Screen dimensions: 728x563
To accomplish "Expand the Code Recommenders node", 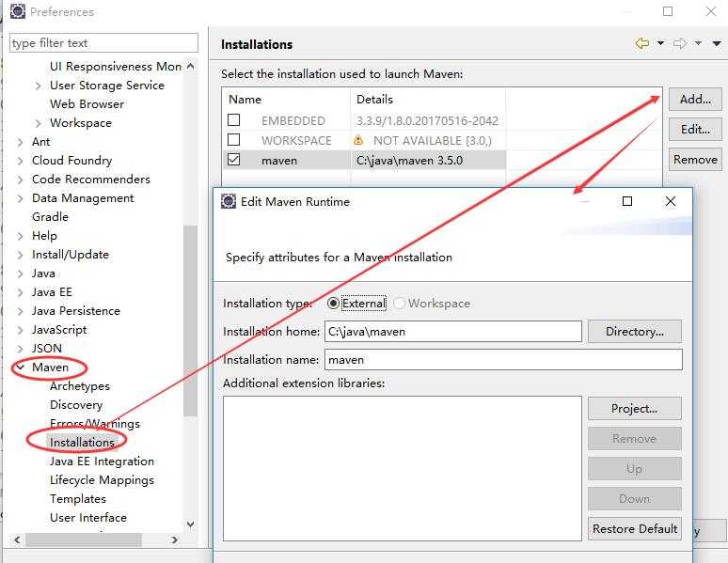I will (x=20, y=180).
